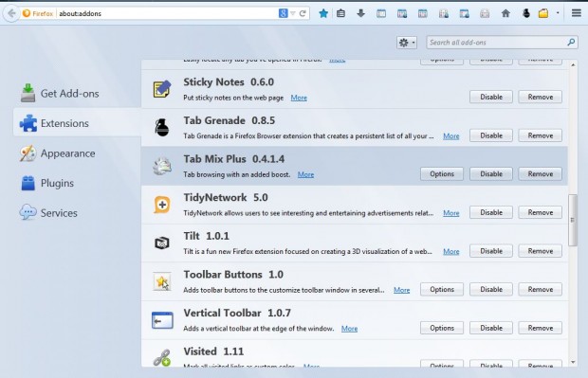Open Options for Toolbar Buttons

442,290
